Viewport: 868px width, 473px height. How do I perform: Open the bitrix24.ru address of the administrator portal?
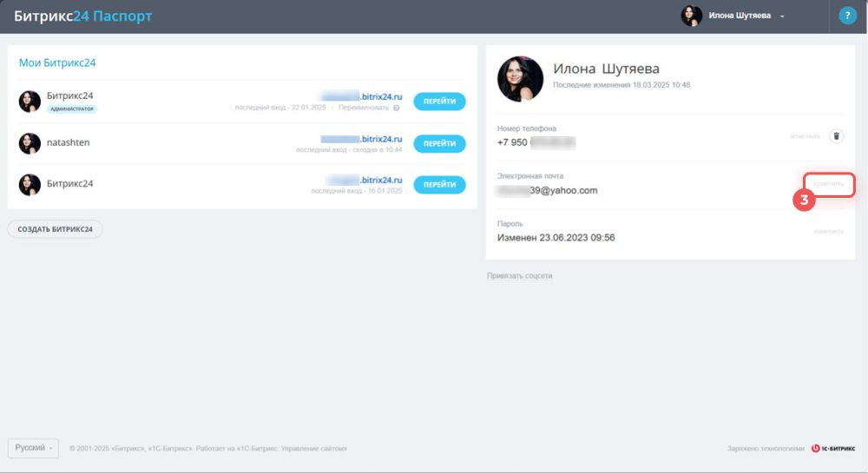[x=361, y=96]
